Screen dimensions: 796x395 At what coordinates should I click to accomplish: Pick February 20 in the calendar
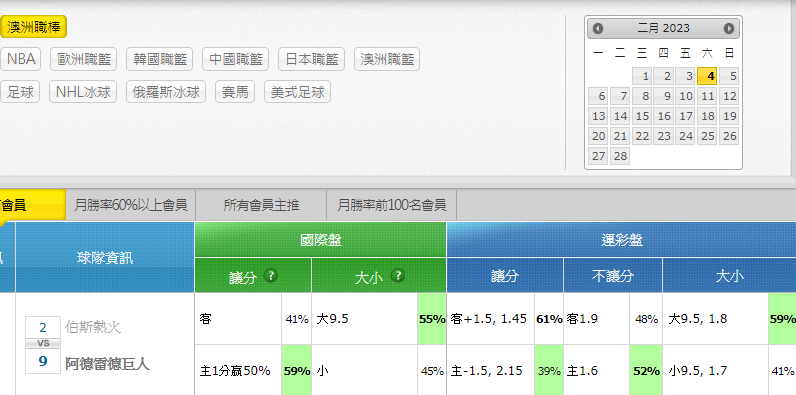coord(599,136)
